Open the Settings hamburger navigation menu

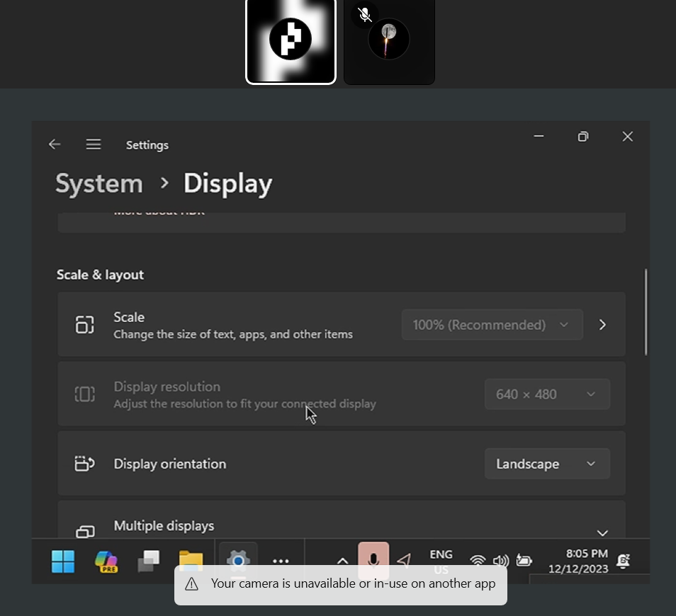[x=94, y=144]
